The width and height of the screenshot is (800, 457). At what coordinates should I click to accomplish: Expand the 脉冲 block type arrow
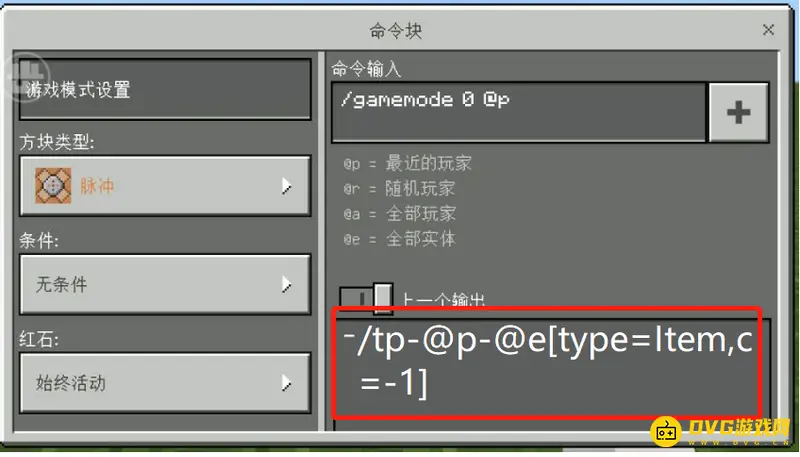287,186
